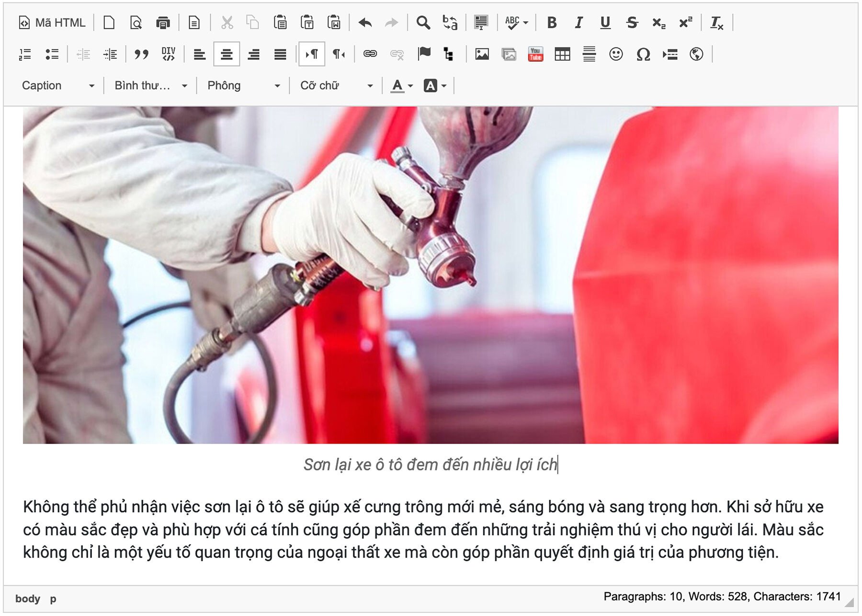Select the p element in path bar
862x616 pixels.
53,599
